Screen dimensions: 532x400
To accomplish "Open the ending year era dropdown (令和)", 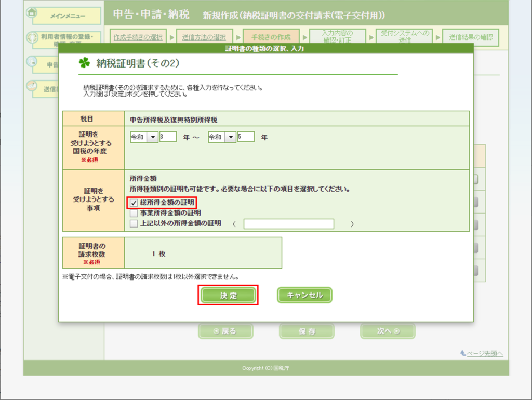I will (x=230, y=137).
